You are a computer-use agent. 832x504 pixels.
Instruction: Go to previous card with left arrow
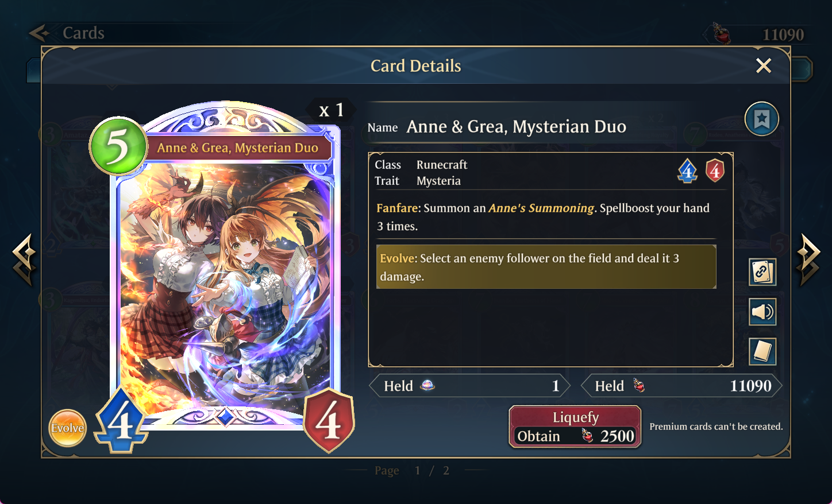click(24, 259)
